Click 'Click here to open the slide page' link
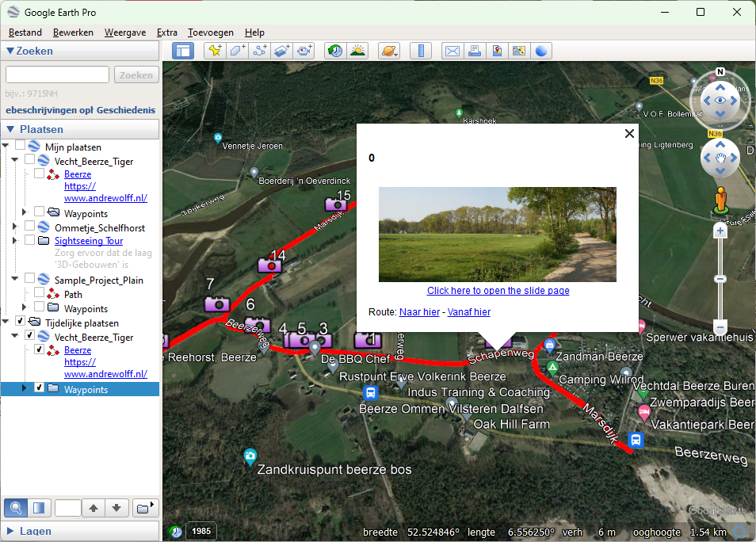Image resolution: width=756 pixels, height=542 pixels. 498,291
